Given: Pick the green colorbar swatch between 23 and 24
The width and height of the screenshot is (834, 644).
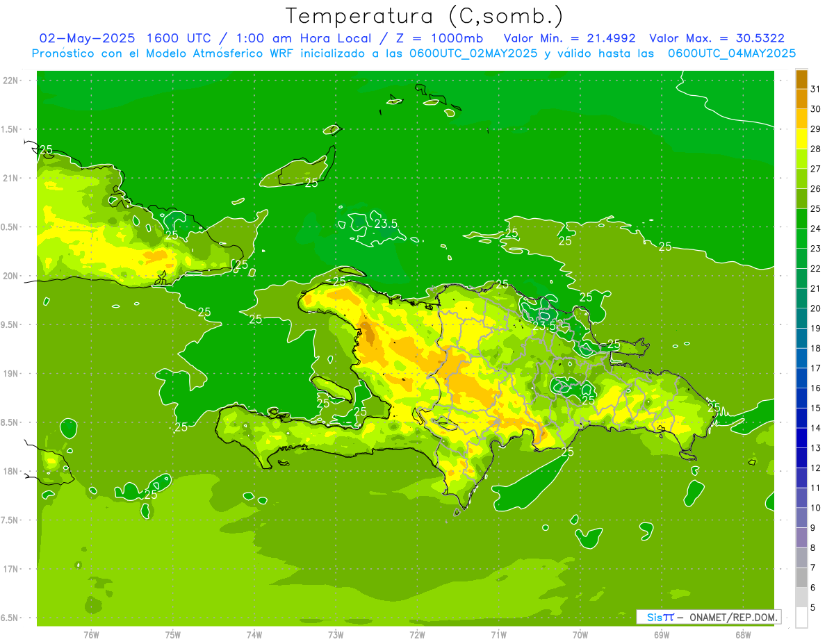Looking at the screenshot, I should pyautogui.click(x=801, y=239).
